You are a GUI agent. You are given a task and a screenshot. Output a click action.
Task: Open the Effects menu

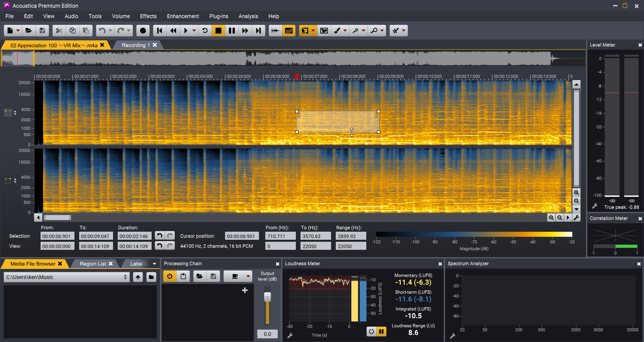[x=148, y=16]
